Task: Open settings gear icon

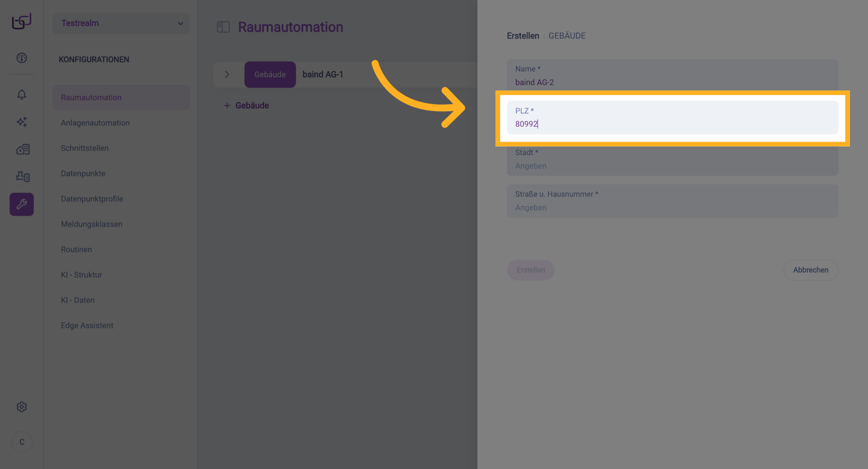Action: [22, 407]
